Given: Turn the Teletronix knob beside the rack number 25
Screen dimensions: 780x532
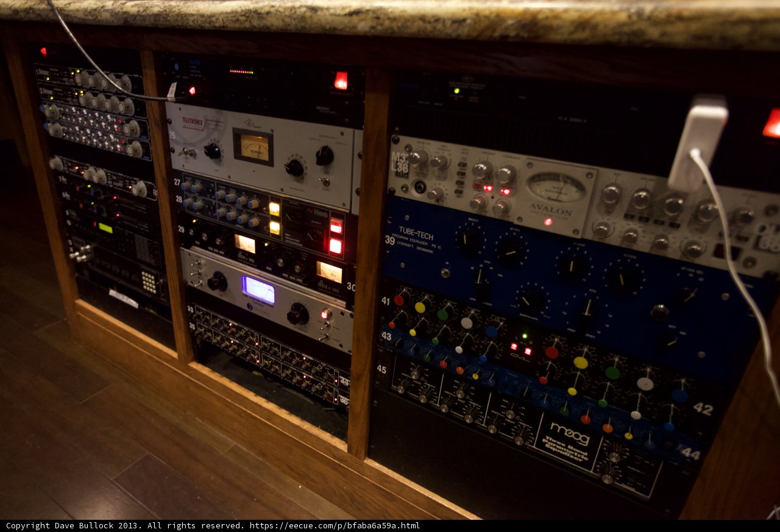Looking at the screenshot, I should 212,151.
